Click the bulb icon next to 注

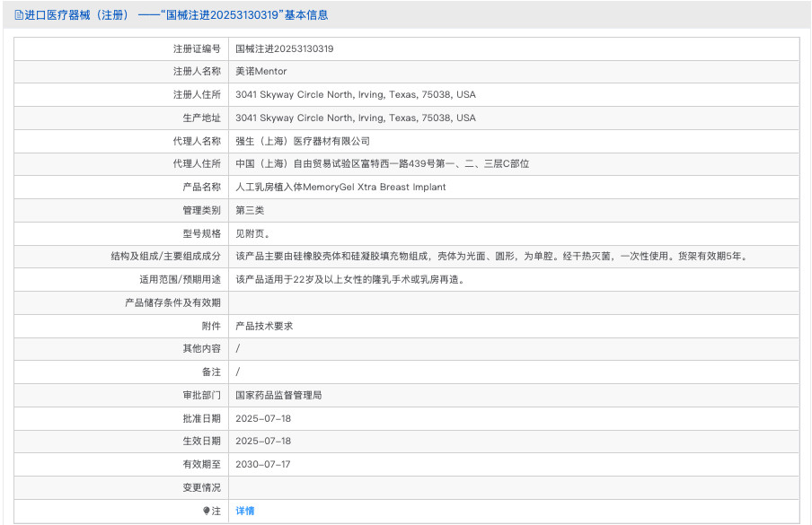[x=206, y=511]
